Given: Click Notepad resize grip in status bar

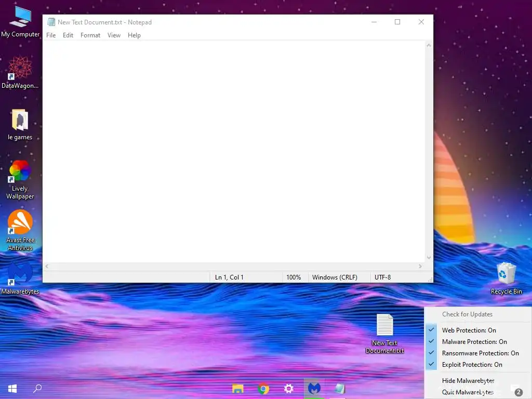Looking at the screenshot, I should [x=430, y=279].
